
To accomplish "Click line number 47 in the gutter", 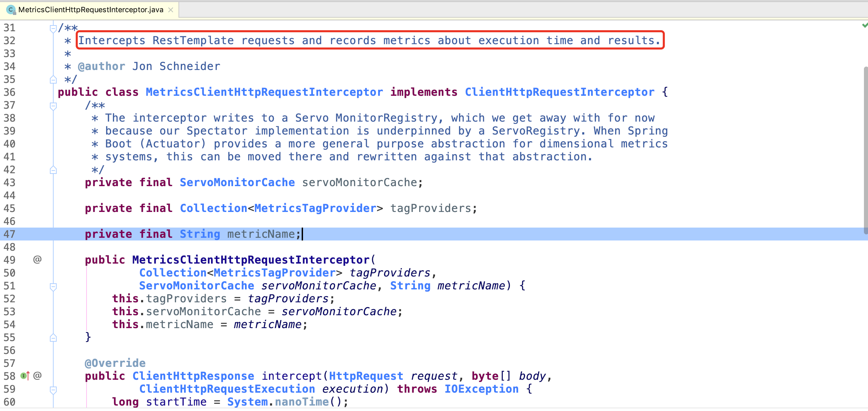I will (10, 234).
